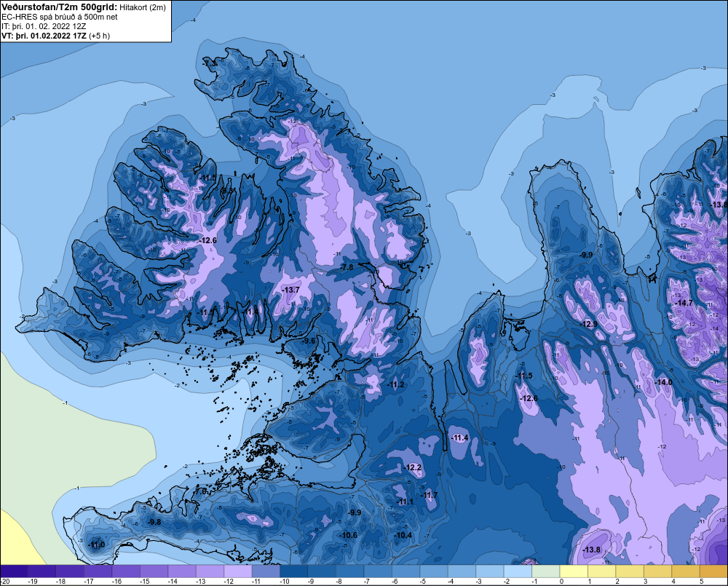Image resolution: width=728 pixels, height=586 pixels.
Task: Select the legend swatch between -7 and -6
Action: pos(378,571)
